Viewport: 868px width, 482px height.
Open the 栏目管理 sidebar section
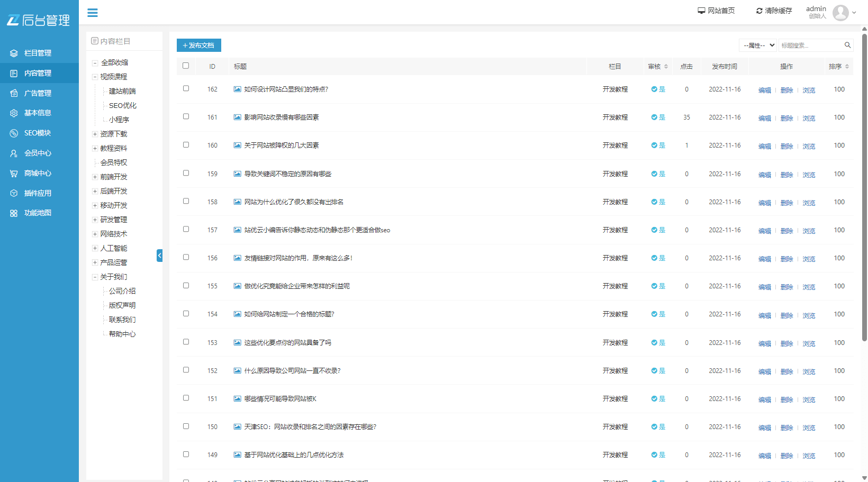click(37, 53)
